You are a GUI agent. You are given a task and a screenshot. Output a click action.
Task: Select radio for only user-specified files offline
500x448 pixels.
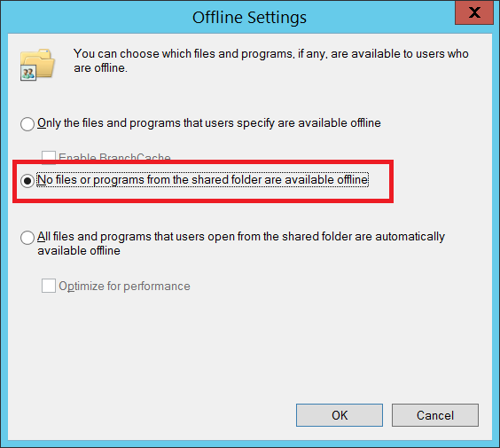click(x=27, y=124)
